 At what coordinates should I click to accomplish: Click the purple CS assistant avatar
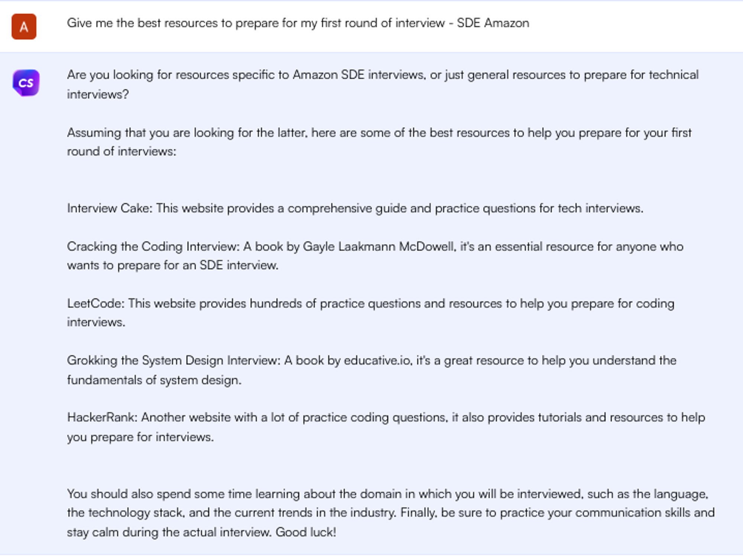pos(26,82)
